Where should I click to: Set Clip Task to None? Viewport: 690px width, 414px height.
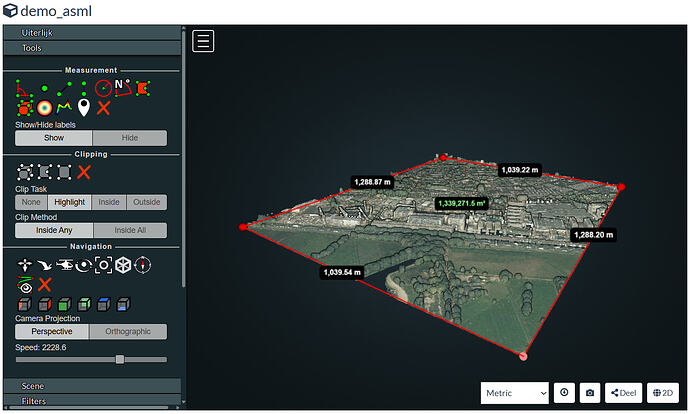[31, 202]
